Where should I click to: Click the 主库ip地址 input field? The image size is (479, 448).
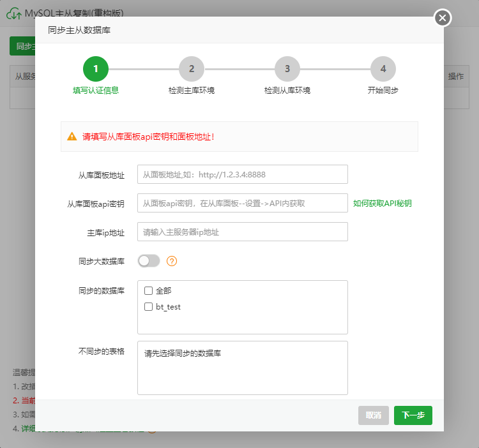[x=242, y=232]
